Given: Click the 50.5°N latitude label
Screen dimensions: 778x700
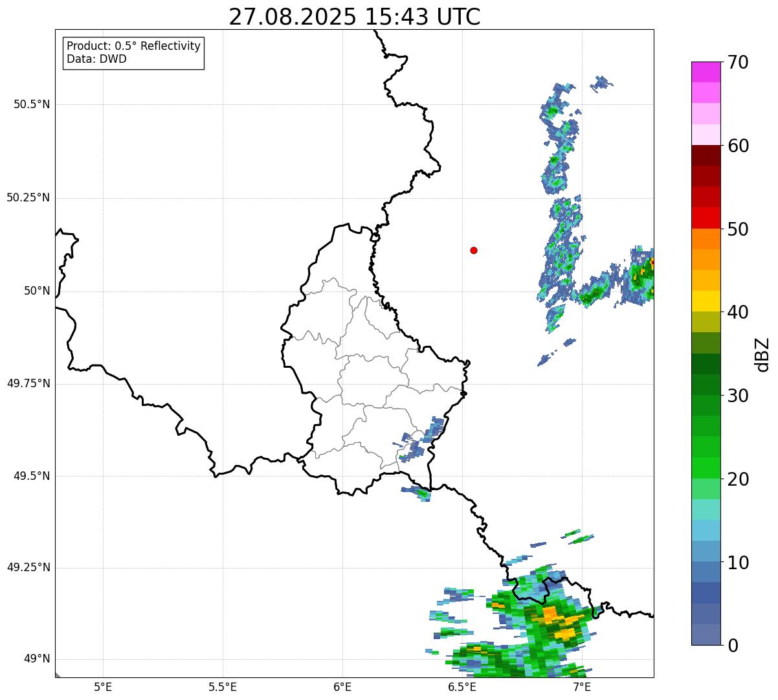Looking at the screenshot, I should (32, 104).
